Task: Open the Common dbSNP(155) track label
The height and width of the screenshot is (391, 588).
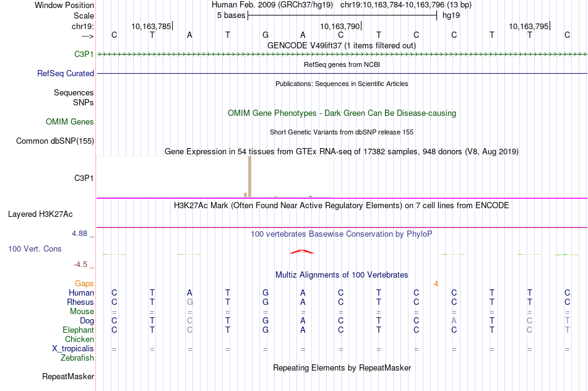Action: pyautogui.click(x=55, y=141)
